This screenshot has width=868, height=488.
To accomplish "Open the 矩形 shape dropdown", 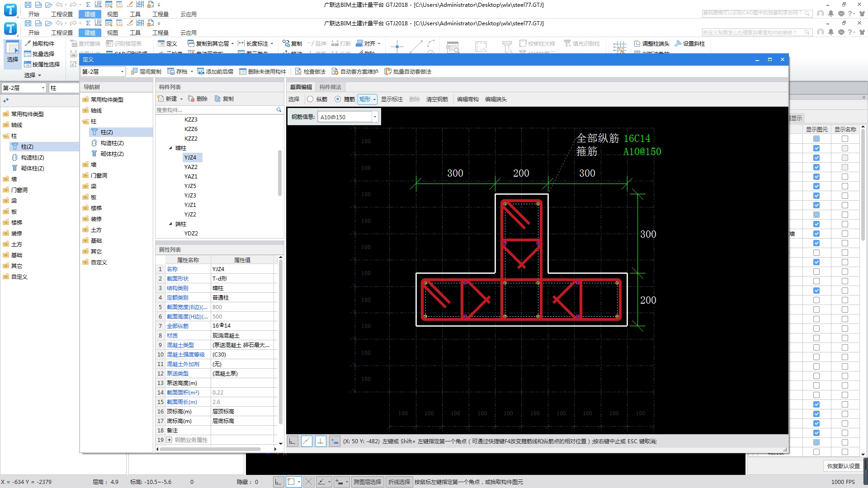I will [374, 99].
